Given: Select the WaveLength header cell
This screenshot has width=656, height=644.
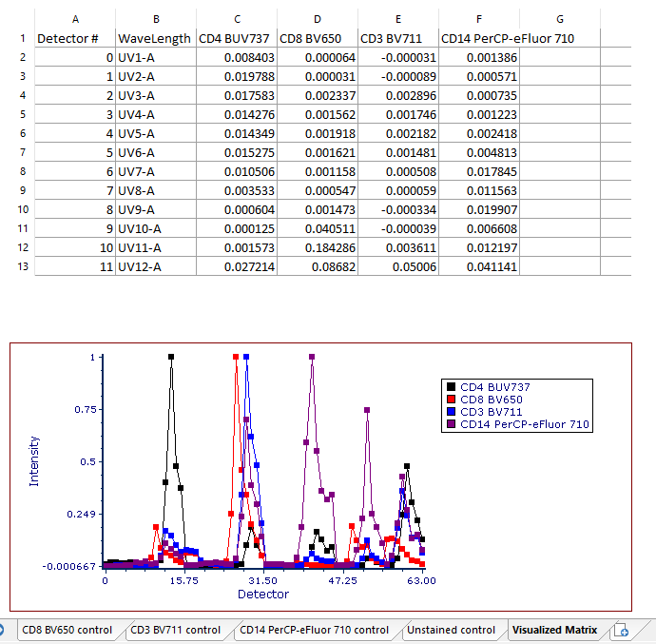Looking at the screenshot, I should click(155, 38).
